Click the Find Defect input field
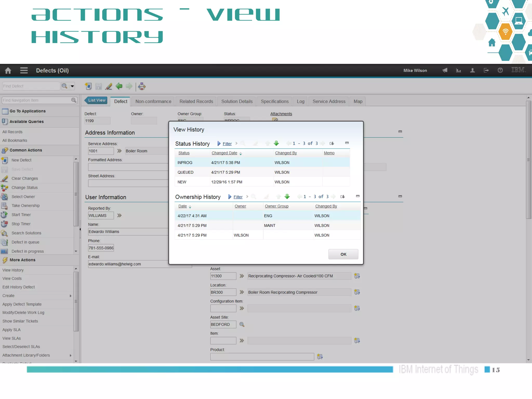 (x=31, y=86)
